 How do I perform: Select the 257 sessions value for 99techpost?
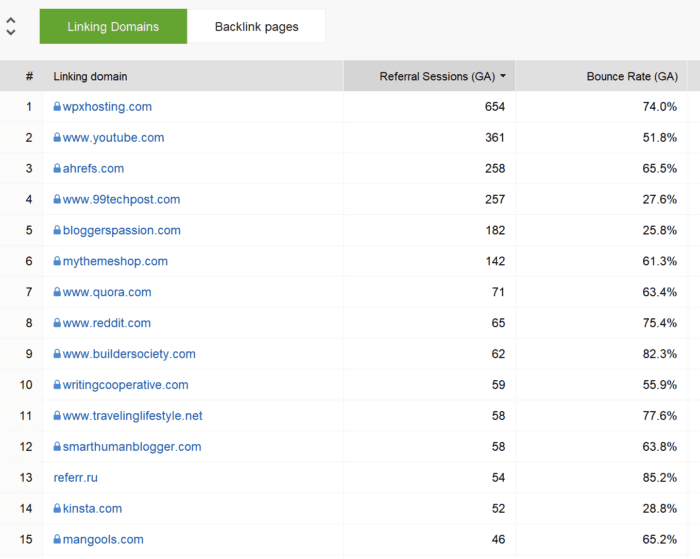tap(495, 199)
